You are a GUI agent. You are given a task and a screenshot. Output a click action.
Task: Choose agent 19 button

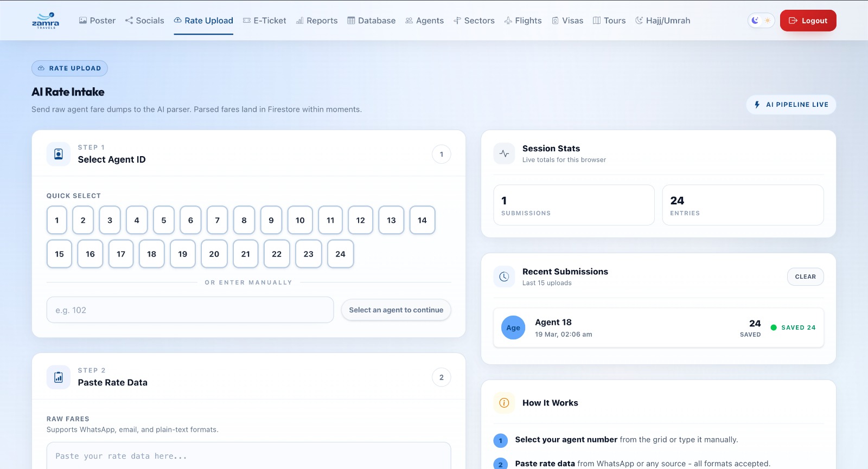pyautogui.click(x=183, y=254)
